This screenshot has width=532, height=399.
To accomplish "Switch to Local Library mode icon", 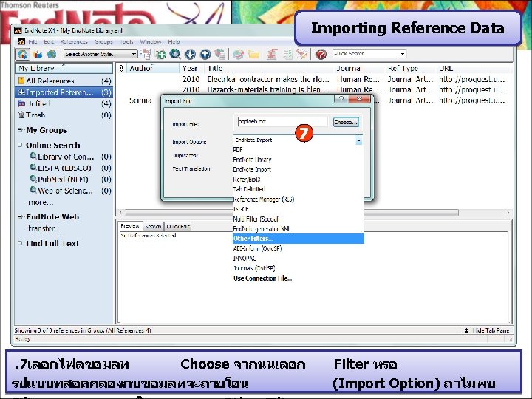I will tap(38, 54).
